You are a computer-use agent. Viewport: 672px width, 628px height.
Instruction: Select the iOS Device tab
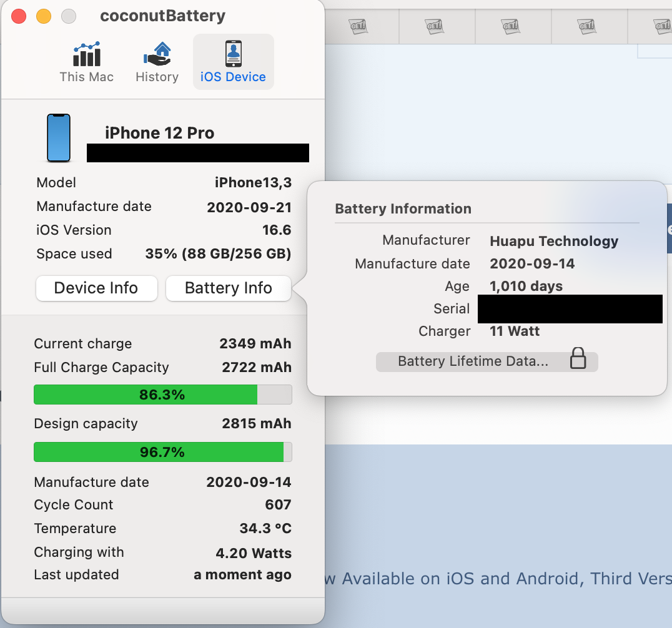(233, 62)
